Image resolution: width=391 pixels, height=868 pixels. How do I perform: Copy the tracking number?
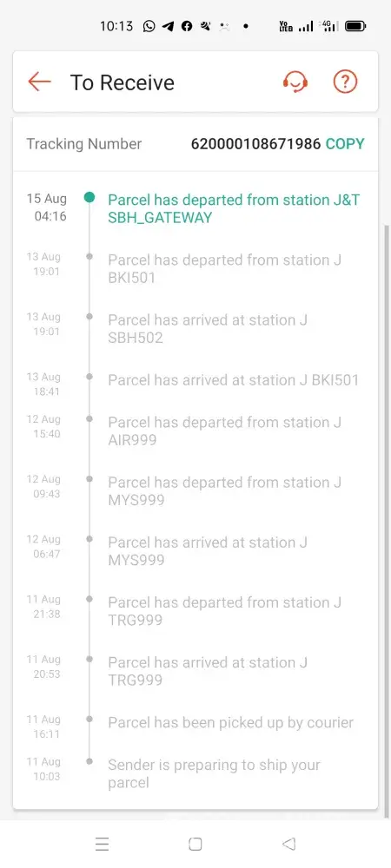345,144
